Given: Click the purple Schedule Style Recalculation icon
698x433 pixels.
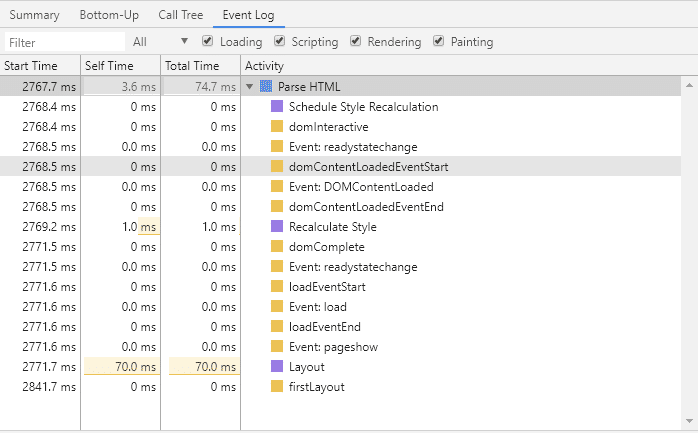Looking at the screenshot, I should click(277, 106).
